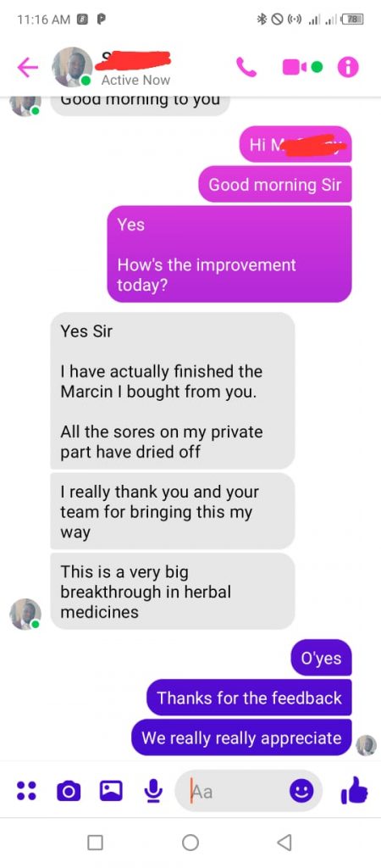Screen dimensions: 381x868
Task: Tap the Android recent apps square button
Action: pyautogui.click(x=95, y=843)
